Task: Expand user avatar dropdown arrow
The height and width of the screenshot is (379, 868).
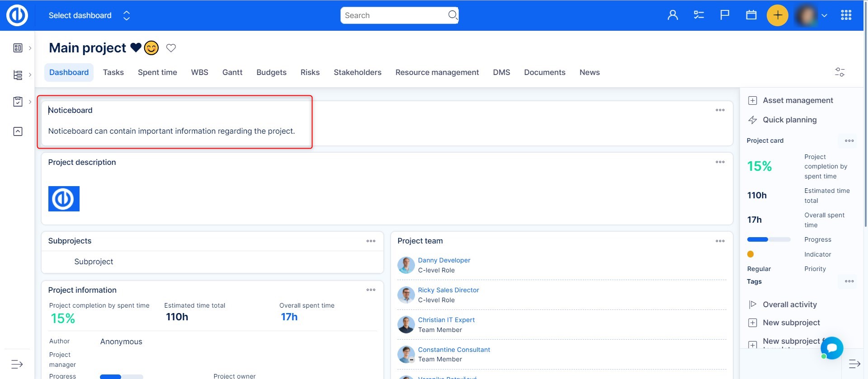Action: pyautogui.click(x=824, y=15)
